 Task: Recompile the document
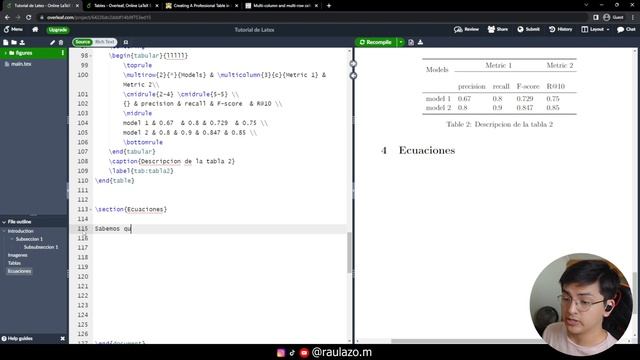(x=376, y=42)
